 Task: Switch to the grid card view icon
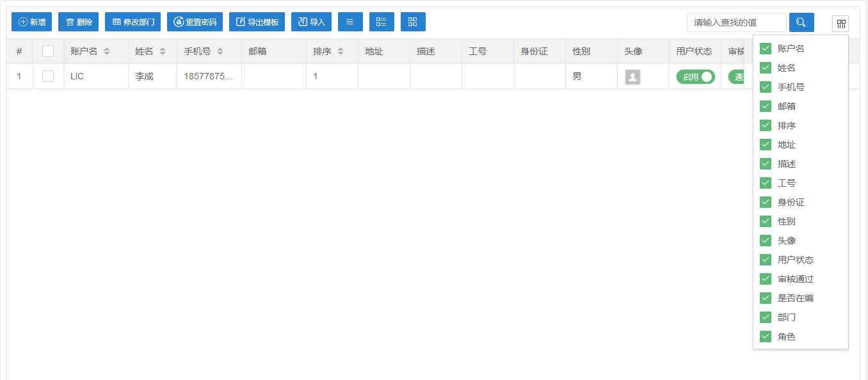pos(413,22)
